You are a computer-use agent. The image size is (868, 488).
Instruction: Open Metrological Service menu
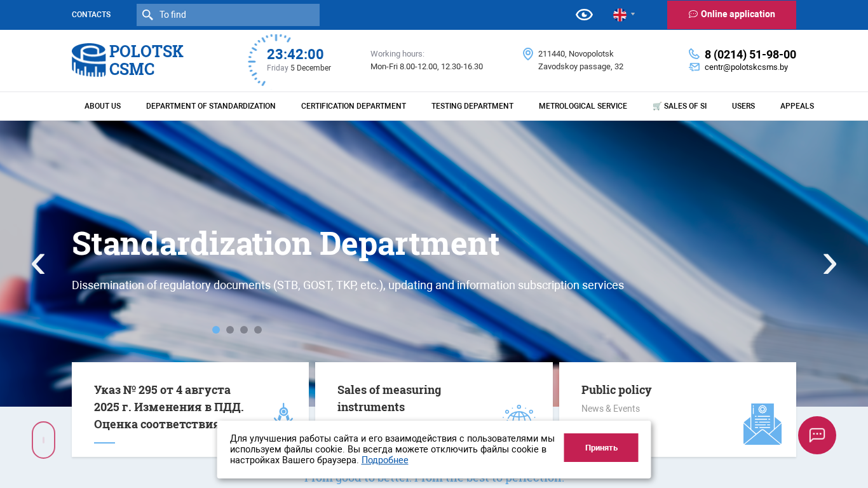(x=583, y=106)
